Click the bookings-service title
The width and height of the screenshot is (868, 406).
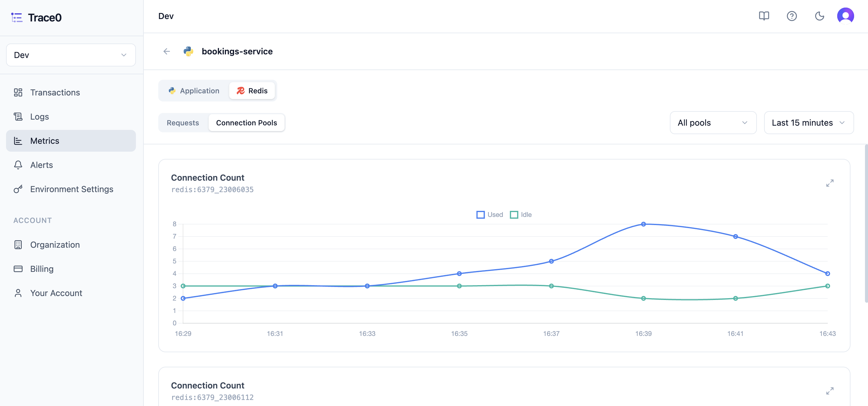tap(237, 51)
